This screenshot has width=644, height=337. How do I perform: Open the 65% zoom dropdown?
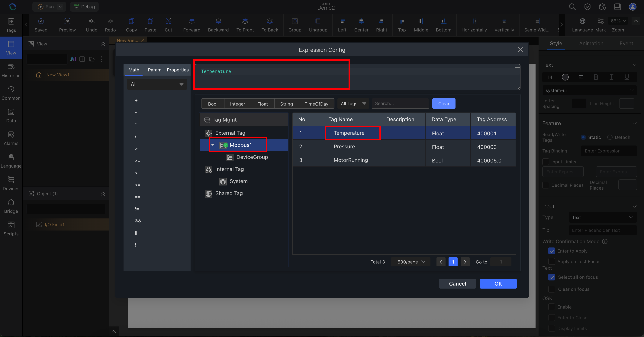618,21
